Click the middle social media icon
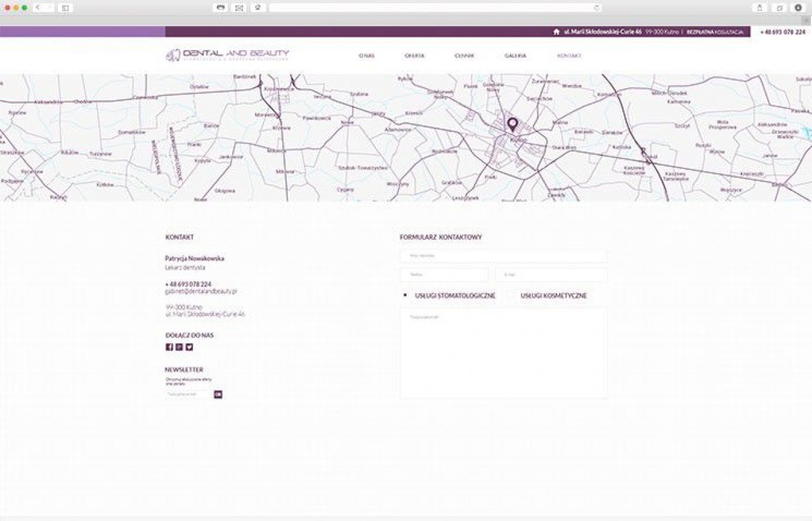 tap(179, 347)
